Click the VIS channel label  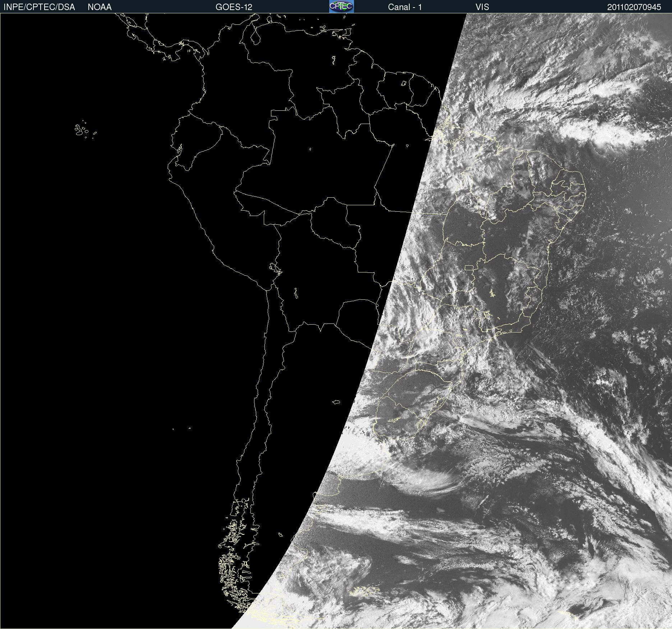(x=482, y=7)
